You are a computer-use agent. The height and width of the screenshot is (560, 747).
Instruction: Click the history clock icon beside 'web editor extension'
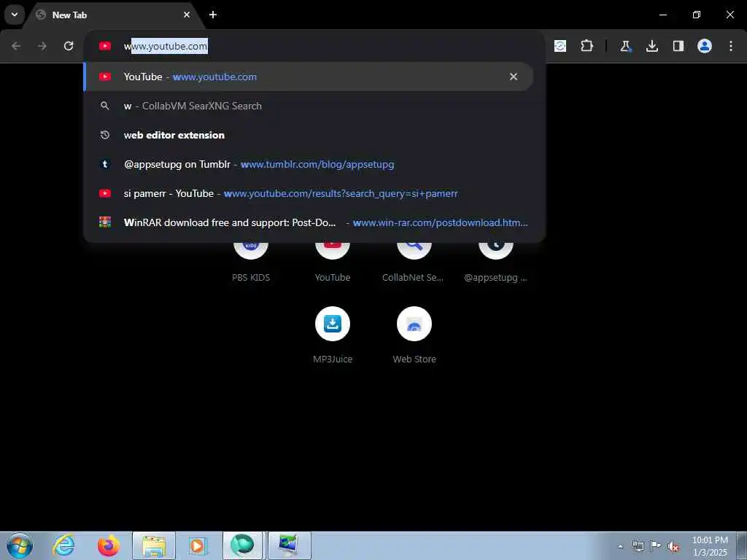tap(105, 135)
